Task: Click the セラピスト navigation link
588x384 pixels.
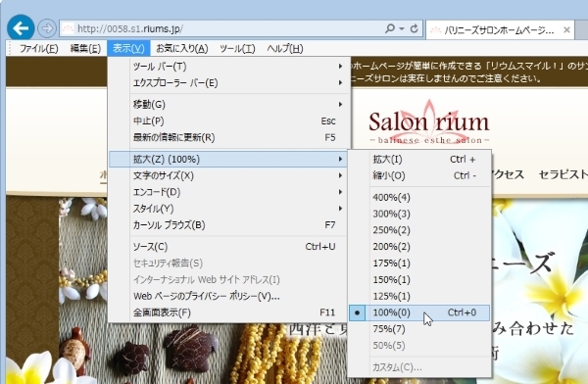Action: pos(563,174)
